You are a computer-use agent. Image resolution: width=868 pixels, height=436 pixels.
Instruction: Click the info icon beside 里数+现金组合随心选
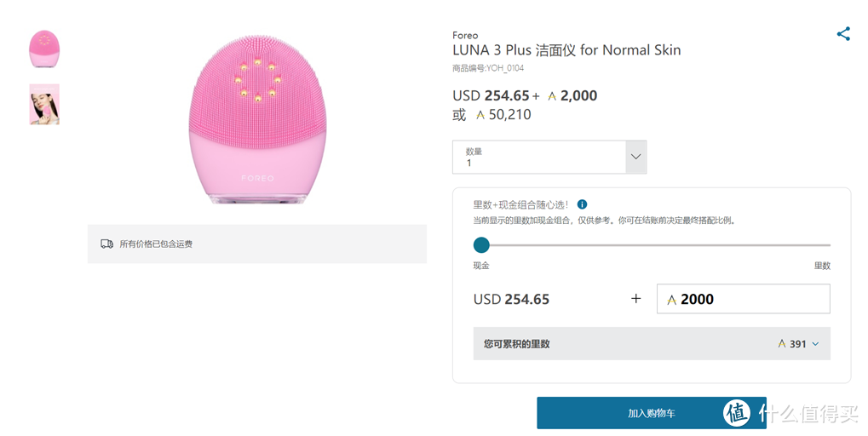(583, 204)
